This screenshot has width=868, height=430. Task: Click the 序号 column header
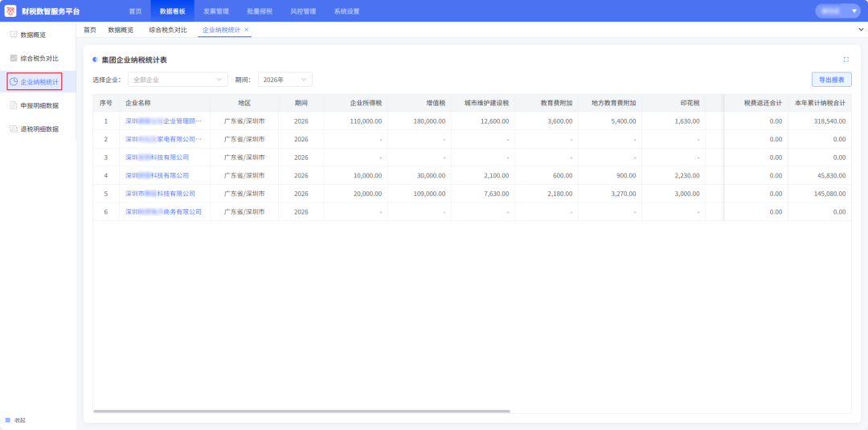coord(106,103)
